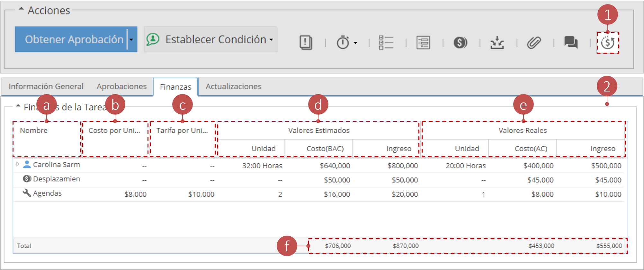Click the $453,000 total value

[541, 246]
